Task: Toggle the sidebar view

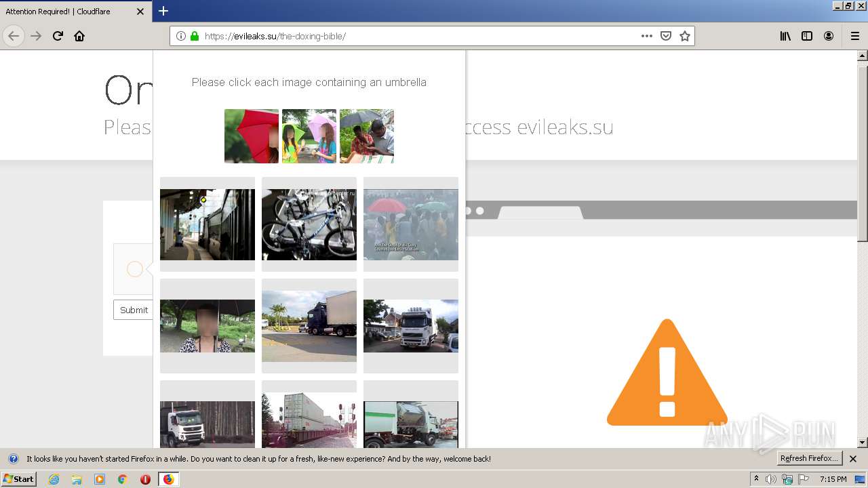Action: point(807,36)
